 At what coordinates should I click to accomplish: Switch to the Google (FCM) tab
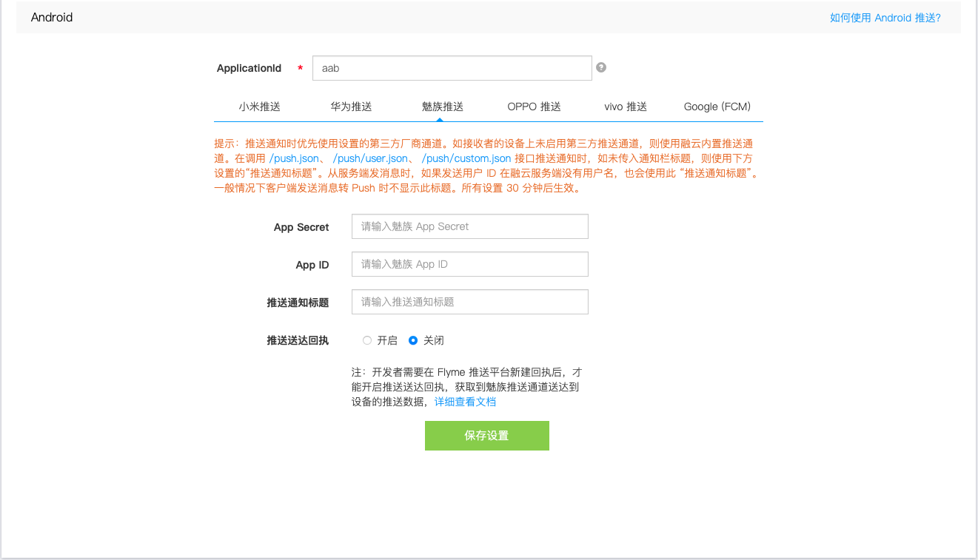tap(717, 107)
